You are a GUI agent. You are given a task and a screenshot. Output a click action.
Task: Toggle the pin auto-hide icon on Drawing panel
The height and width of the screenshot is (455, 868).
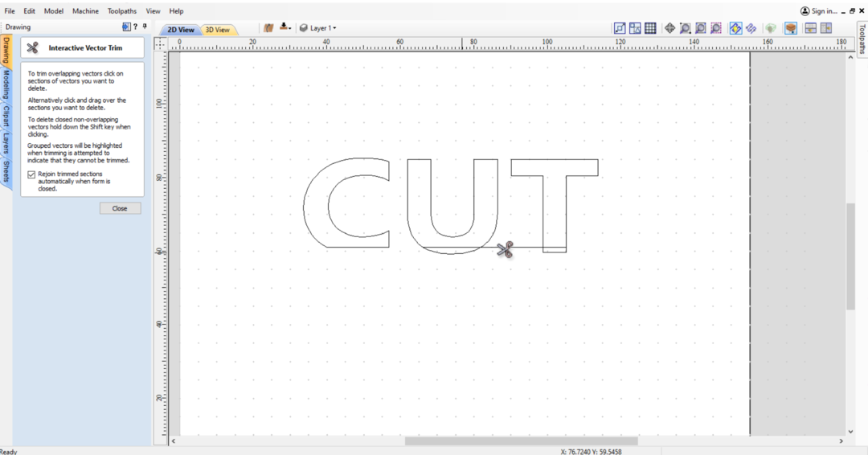point(145,27)
